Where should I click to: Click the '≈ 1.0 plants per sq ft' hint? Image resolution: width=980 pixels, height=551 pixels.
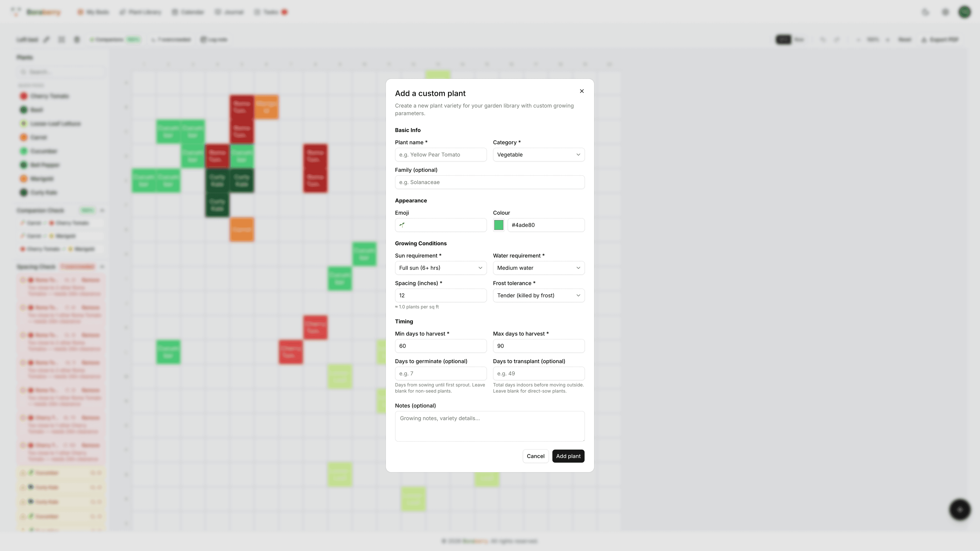[416, 307]
